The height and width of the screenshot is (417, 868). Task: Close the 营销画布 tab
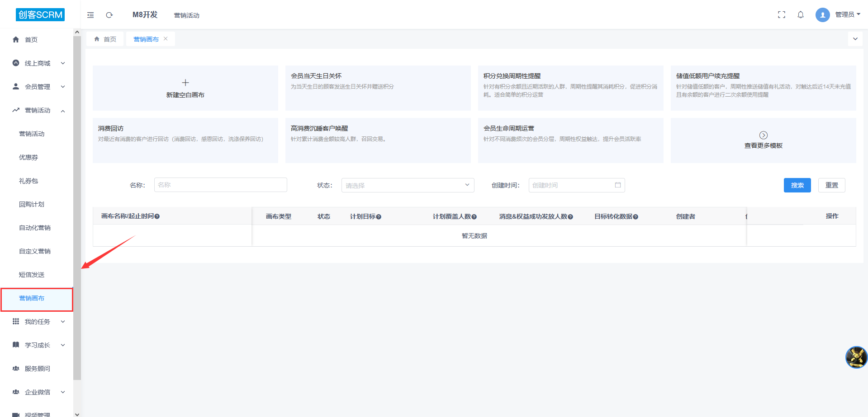point(166,39)
